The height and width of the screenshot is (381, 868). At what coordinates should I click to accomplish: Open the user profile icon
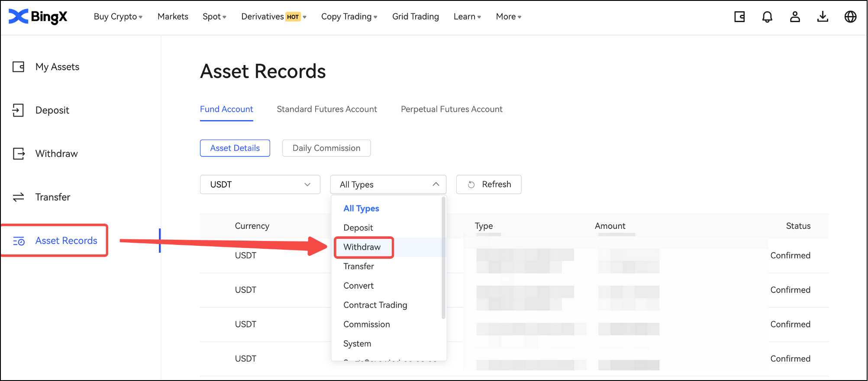[795, 17]
